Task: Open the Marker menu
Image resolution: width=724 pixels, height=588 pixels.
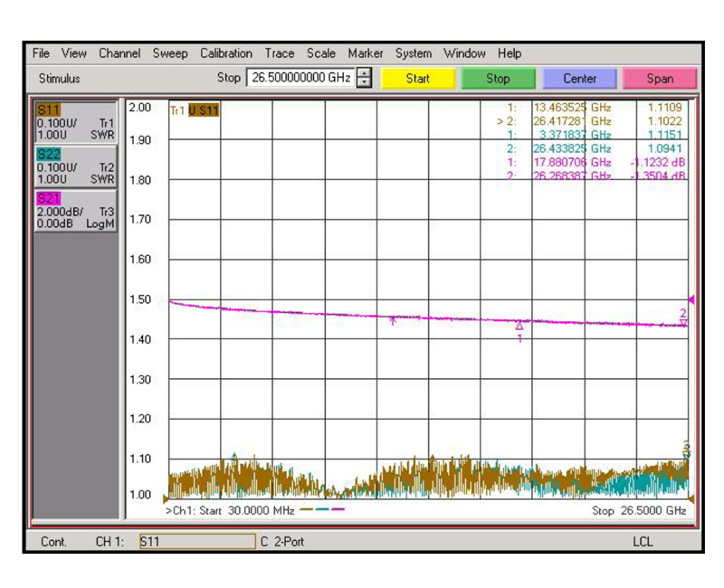Action: tap(366, 53)
